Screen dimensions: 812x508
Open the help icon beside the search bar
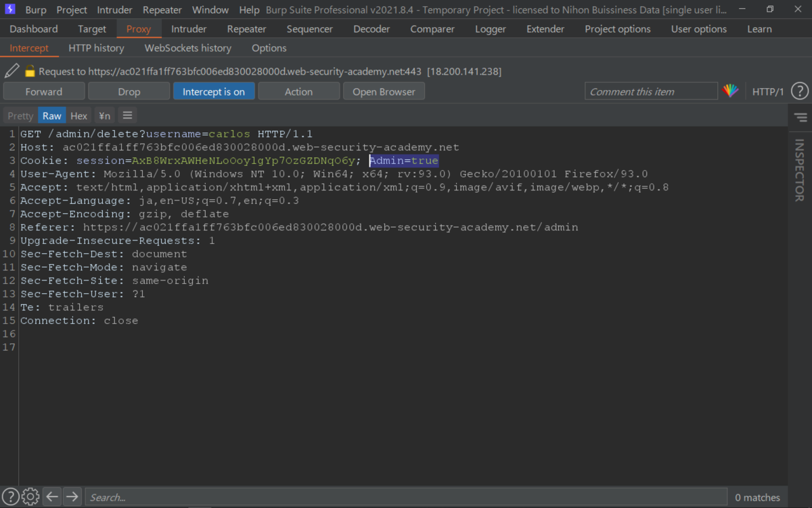click(x=10, y=496)
